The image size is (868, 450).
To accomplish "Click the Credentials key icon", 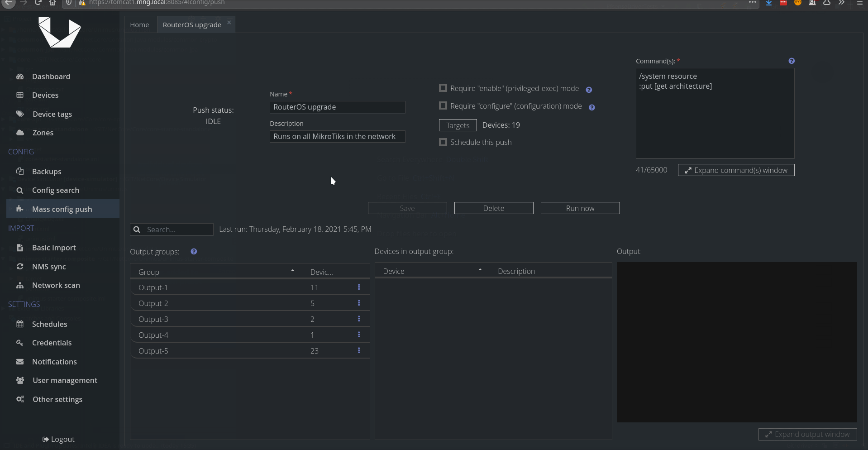I will (20, 343).
